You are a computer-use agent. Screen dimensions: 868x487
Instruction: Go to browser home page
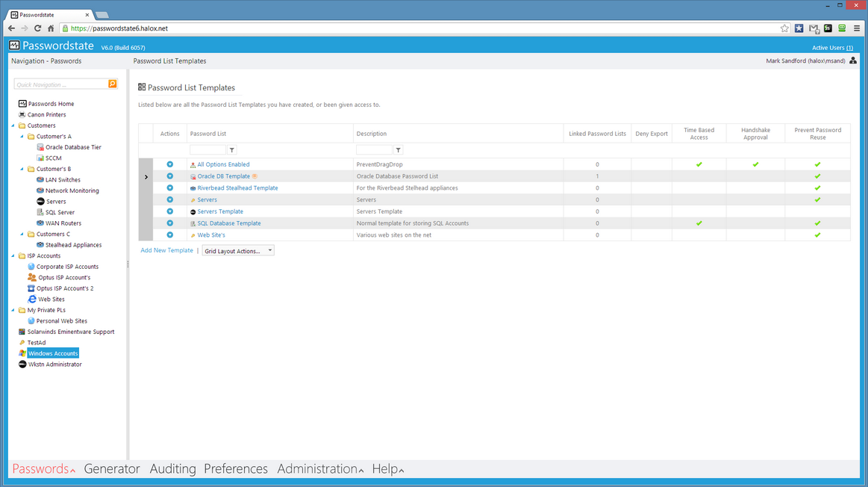point(51,28)
